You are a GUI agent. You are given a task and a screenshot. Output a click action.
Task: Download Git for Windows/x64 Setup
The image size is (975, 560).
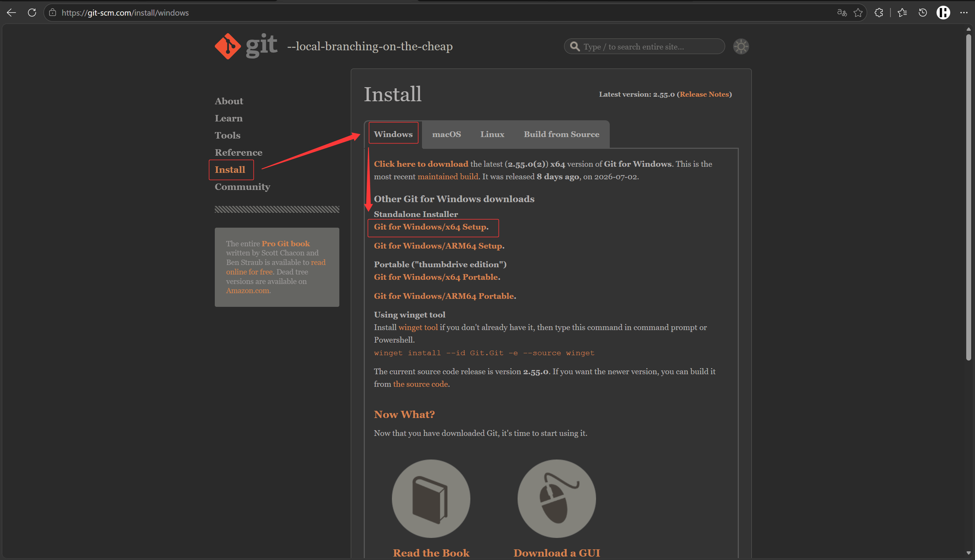[430, 227]
